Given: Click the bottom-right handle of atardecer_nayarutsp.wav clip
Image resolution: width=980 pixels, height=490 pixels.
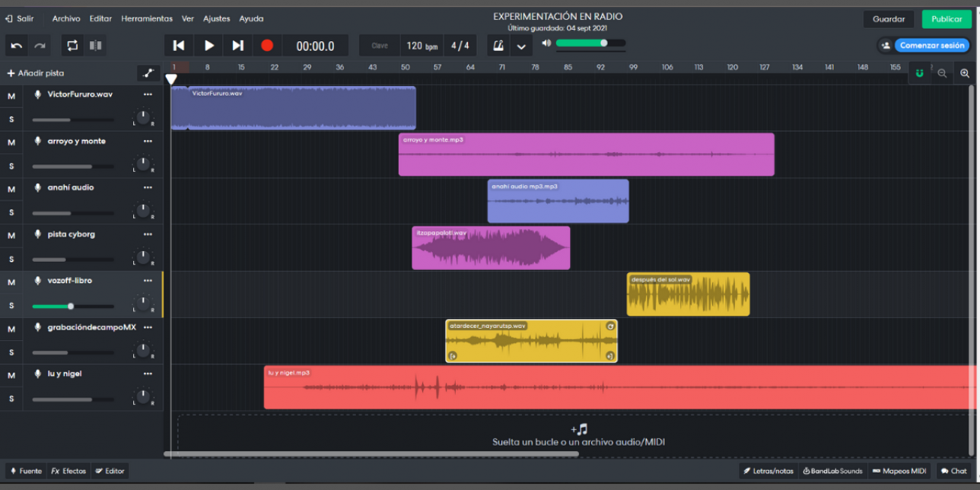Looking at the screenshot, I should tap(610, 355).
